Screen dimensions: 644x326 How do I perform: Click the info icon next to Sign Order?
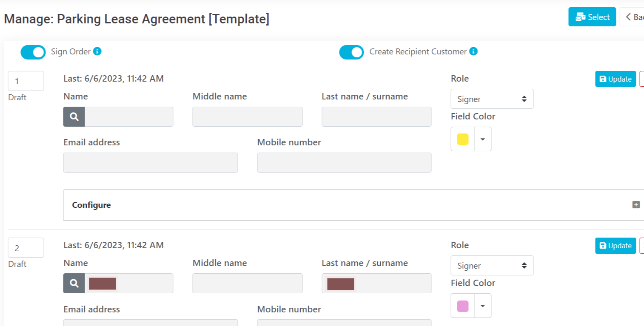pyautogui.click(x=97, y=51)
